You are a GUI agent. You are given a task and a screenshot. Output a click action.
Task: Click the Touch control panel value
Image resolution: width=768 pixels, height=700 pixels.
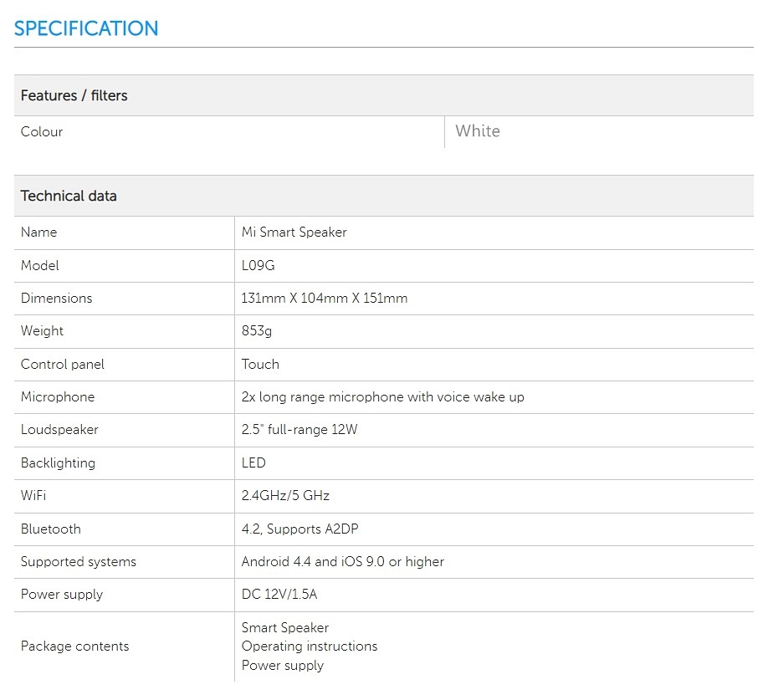[260, 364]
